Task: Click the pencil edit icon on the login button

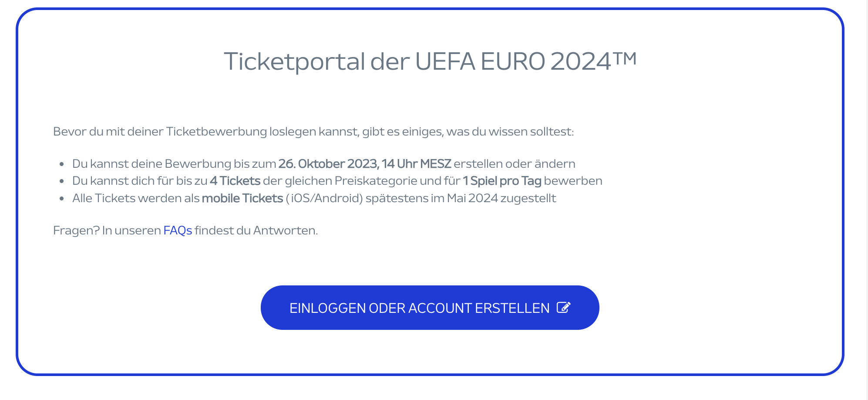Action: point(564,308)
